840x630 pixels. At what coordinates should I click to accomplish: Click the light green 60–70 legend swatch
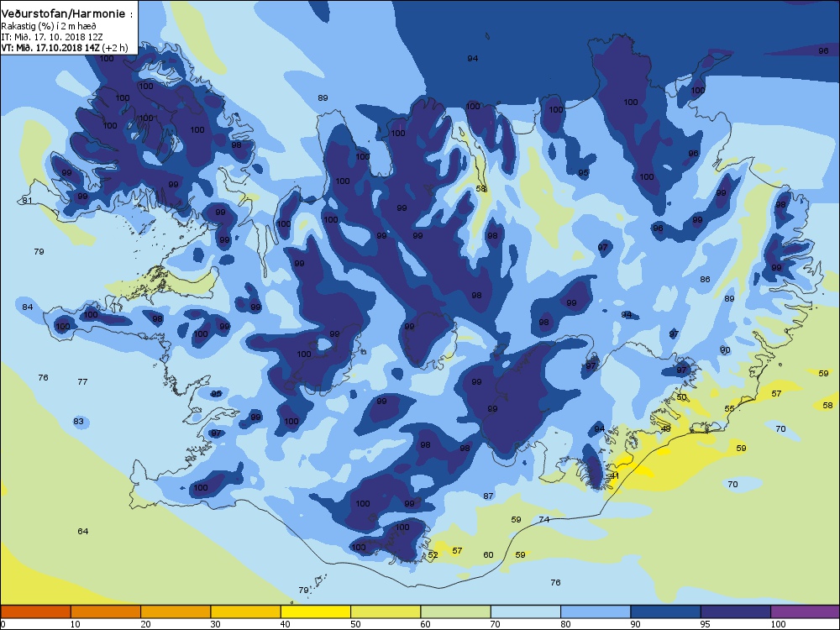click(x=456, y=612)
